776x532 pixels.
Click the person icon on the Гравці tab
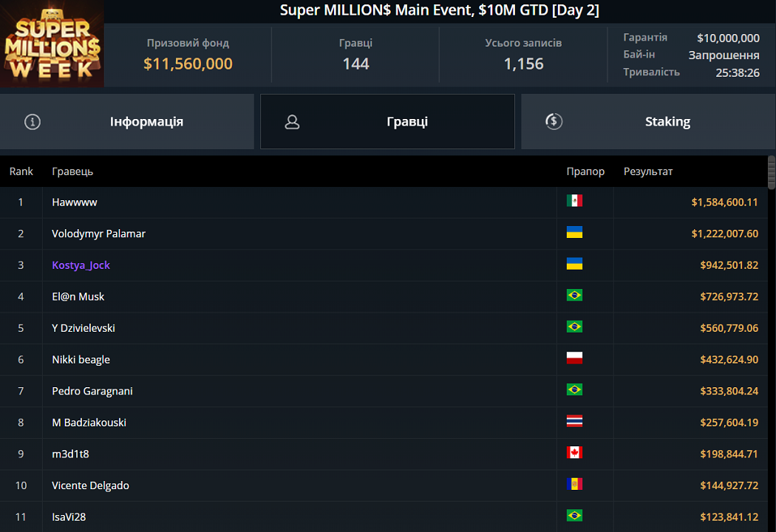pos(292,121)
